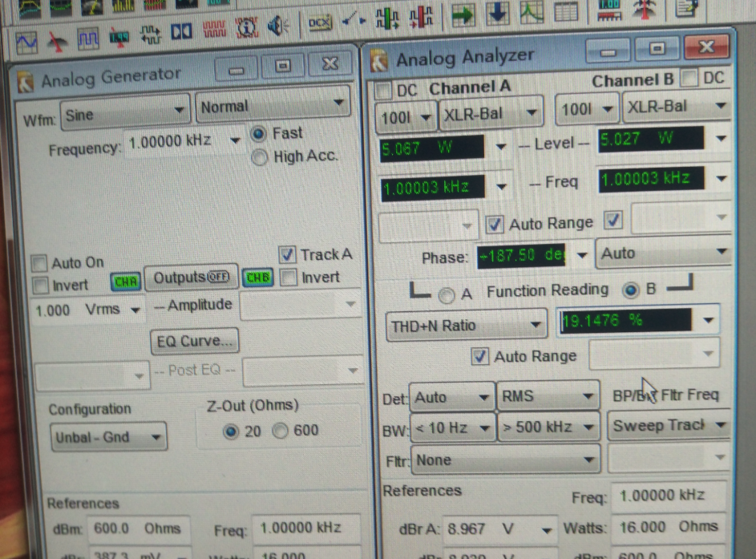The image size is (756, 559).
Task: Open the RMS detector type dropdown
Action: pyautogui.click(x=548, y=396)
